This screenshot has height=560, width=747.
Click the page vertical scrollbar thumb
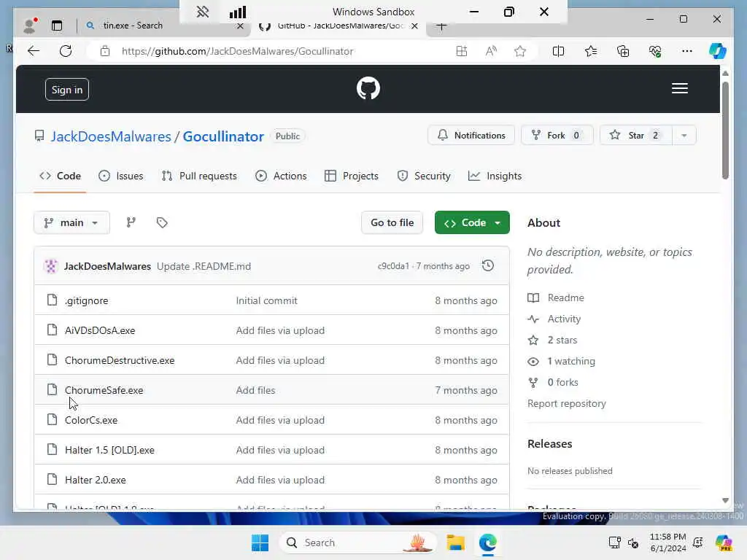tap(725, 130)
